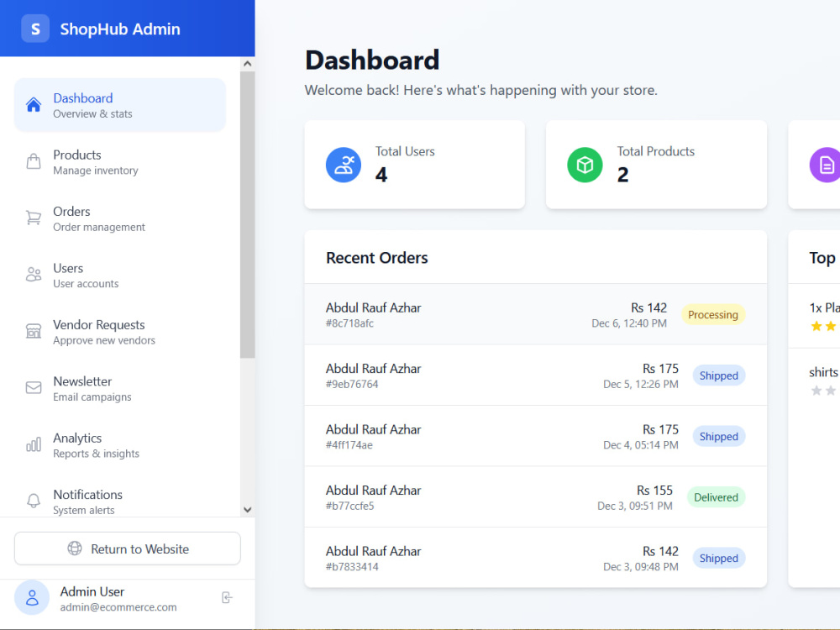Screen dimensions: 840x630
Task: Click the Analytics bar chart icon
Action: [34, 444]
